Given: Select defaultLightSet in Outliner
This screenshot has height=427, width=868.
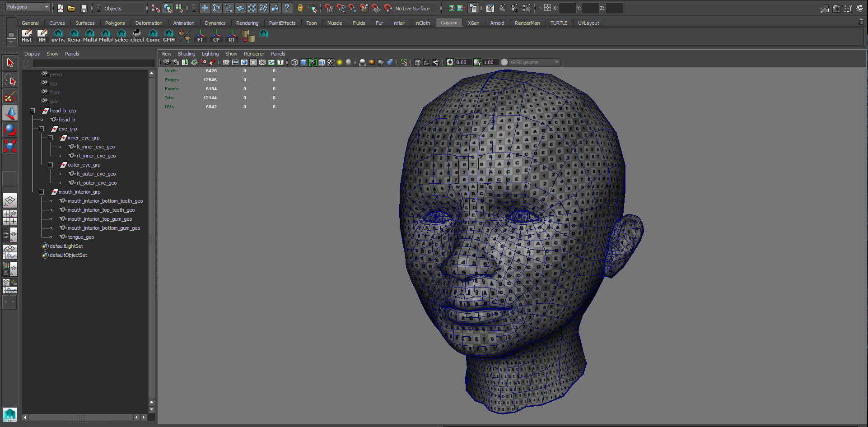Looking at the screenshot, I should (66, 246).
